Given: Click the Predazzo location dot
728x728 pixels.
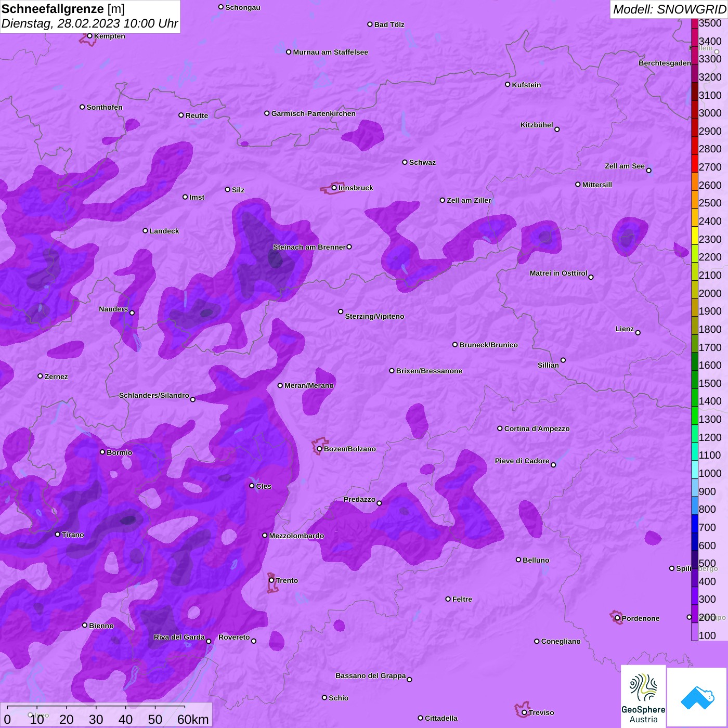Looking at the screenshot, I should [x=379, y=503].
